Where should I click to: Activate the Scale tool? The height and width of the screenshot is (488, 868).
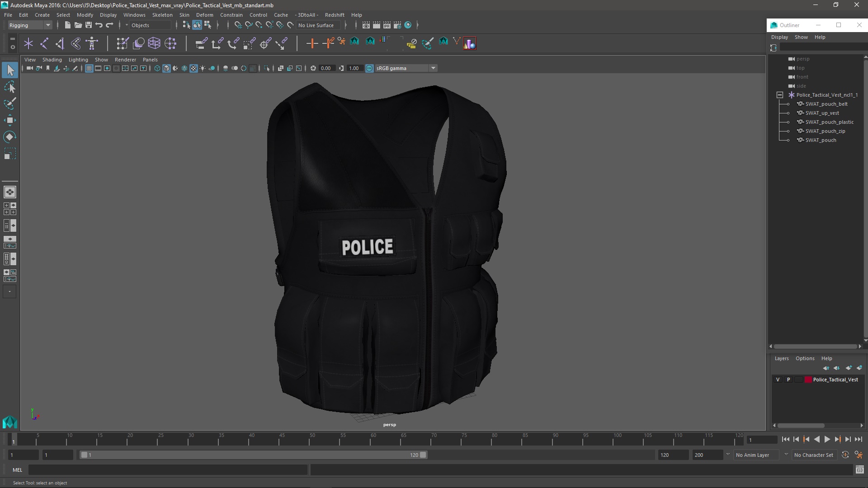(x=10, y=154)
